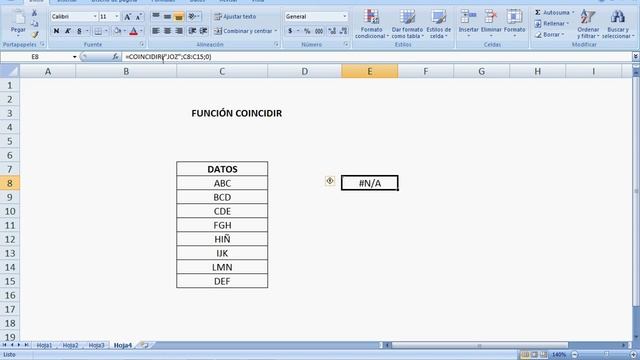
Task: Click the error warning smart tag icon
Action: tap(330, 180)
